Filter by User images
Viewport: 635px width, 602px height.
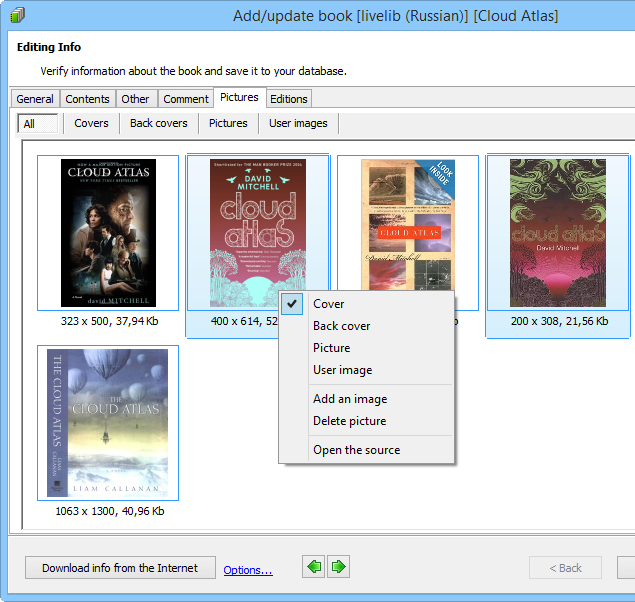tap(298, 123)
